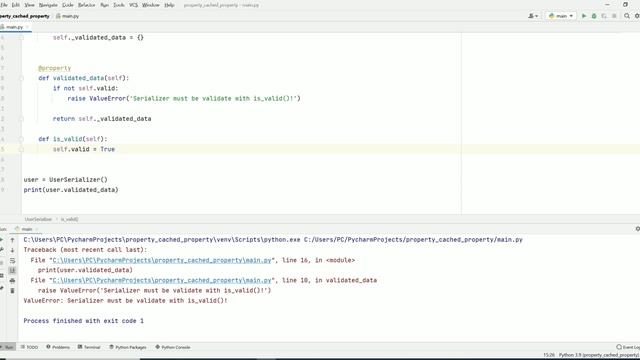The width and height of the screenshot is (640, 360).
Task: Click is_valid() in the editor breadcrumb
Action: pyautogui.click(x=69, y=219)
